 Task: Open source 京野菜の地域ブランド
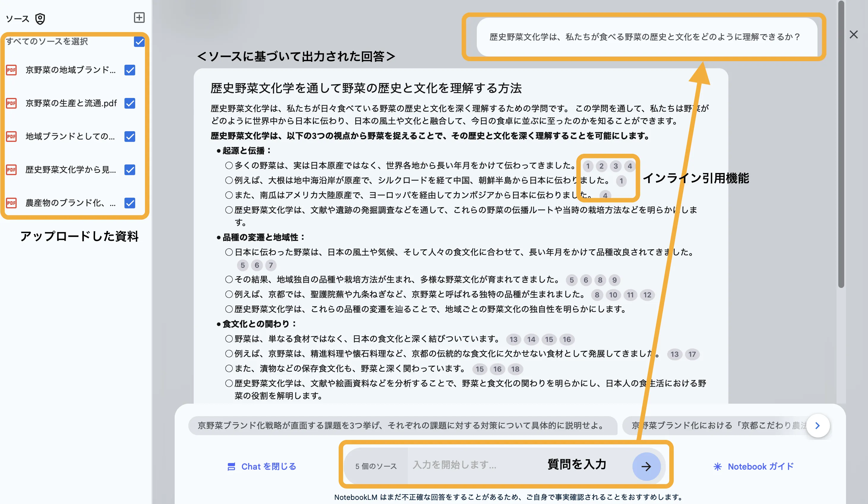(x=71, y=70)
